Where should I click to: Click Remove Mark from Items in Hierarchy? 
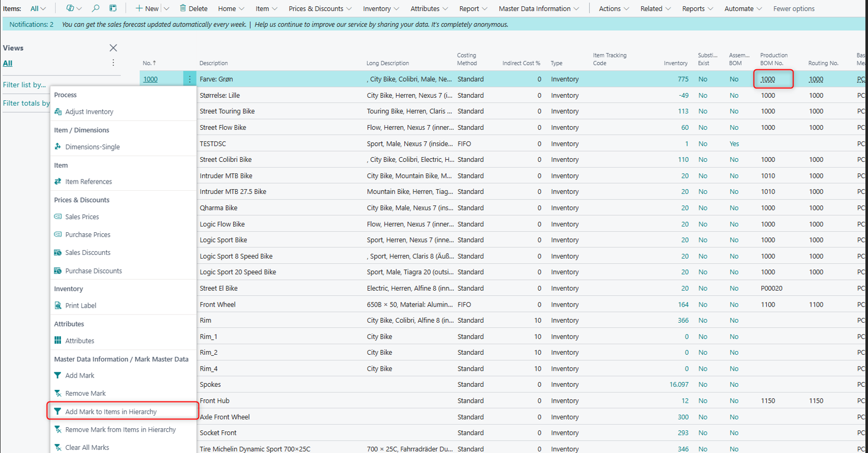(x=120, y=430)
